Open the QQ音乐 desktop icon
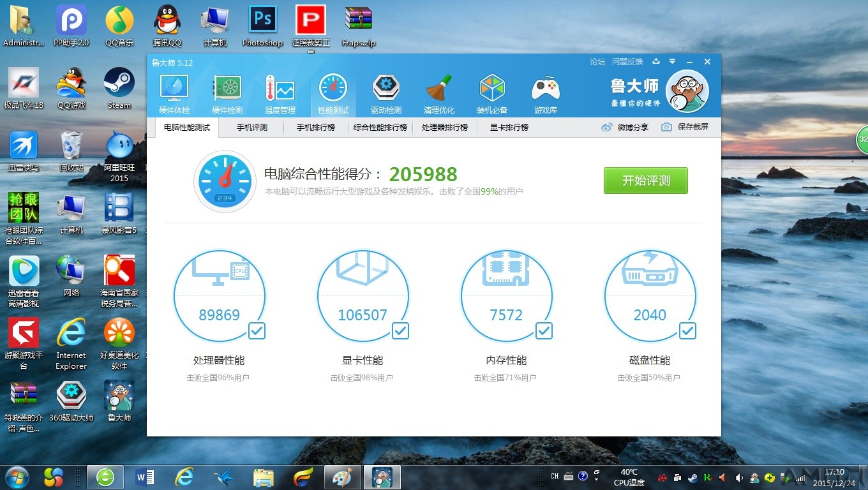Screen dimensions: 868x490 [119, 26]
